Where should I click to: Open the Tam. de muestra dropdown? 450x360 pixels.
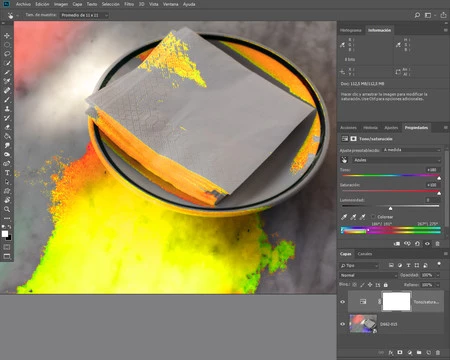[84, 15]
